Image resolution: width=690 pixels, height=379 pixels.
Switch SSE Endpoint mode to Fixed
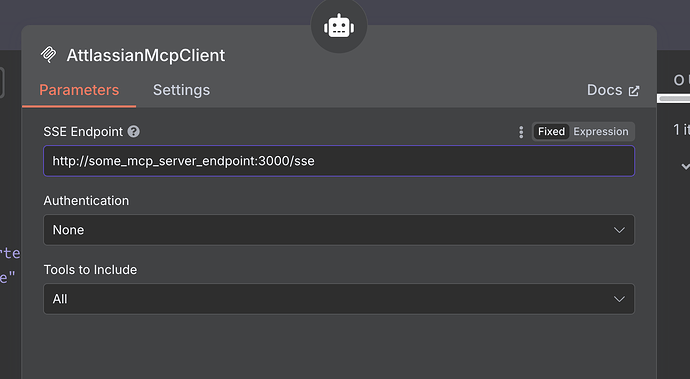tap(551, 132)
